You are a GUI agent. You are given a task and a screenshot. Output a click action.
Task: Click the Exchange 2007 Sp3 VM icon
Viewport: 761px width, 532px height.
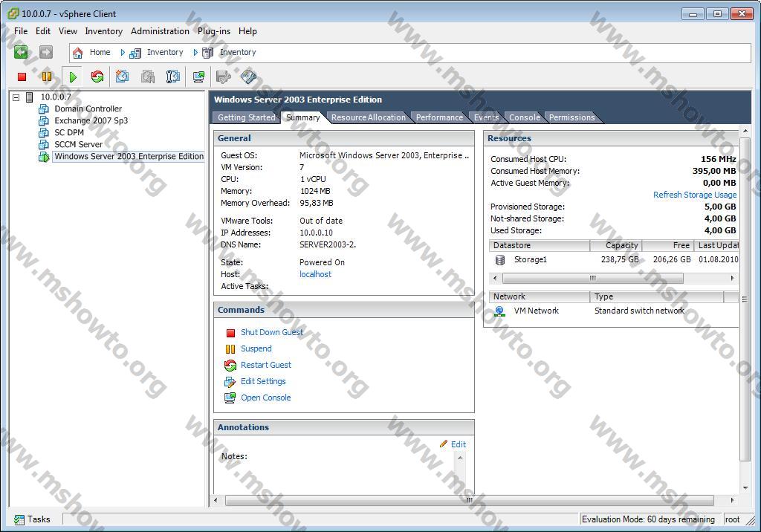click(x=44, y=120)
